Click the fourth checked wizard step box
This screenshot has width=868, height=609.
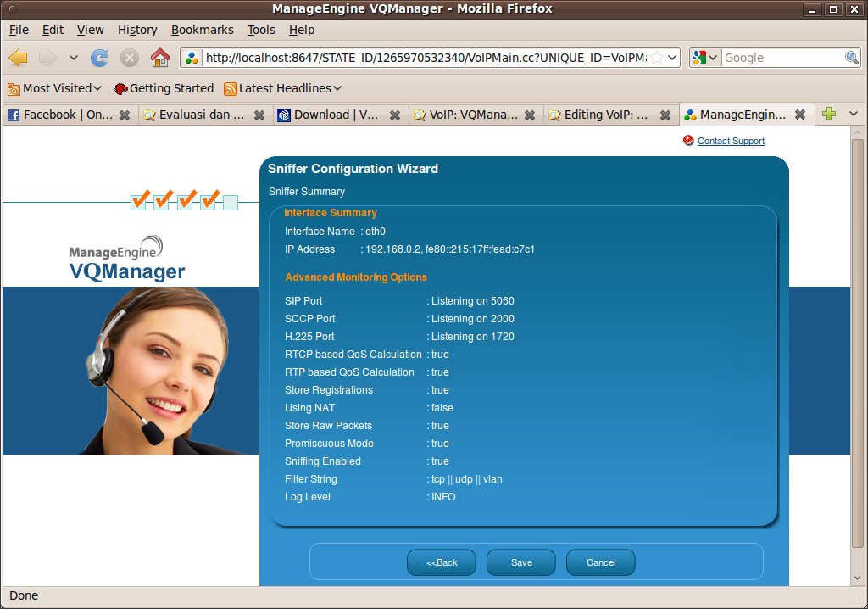[209, 201]
